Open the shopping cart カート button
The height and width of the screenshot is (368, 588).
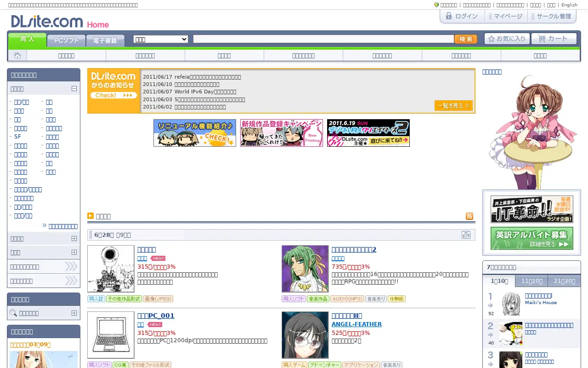pyautogui.click(x=554, y=39)
